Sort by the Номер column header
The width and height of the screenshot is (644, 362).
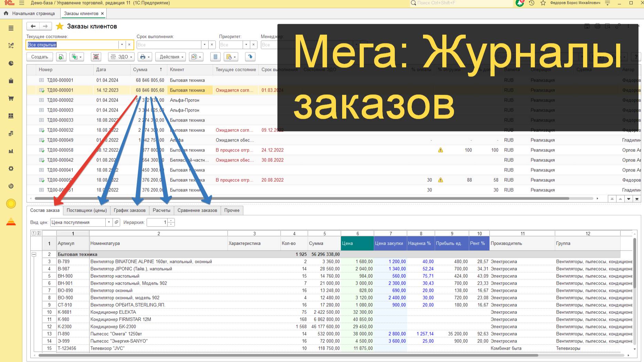[64, 70]
